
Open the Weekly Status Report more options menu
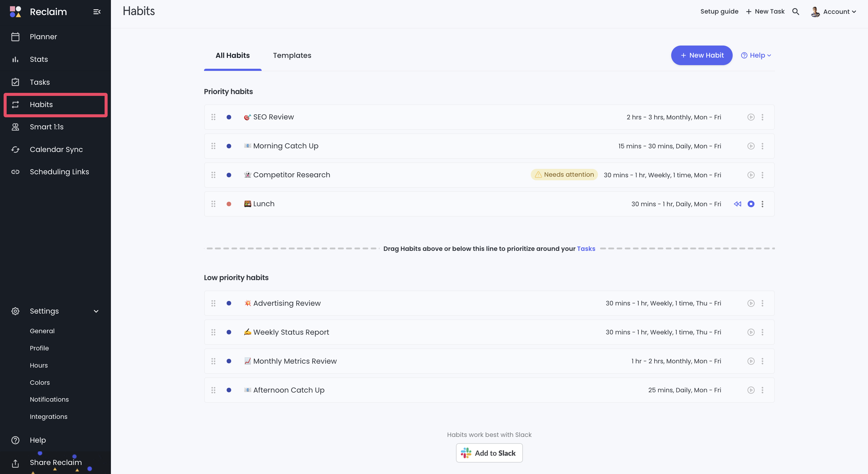762,332
